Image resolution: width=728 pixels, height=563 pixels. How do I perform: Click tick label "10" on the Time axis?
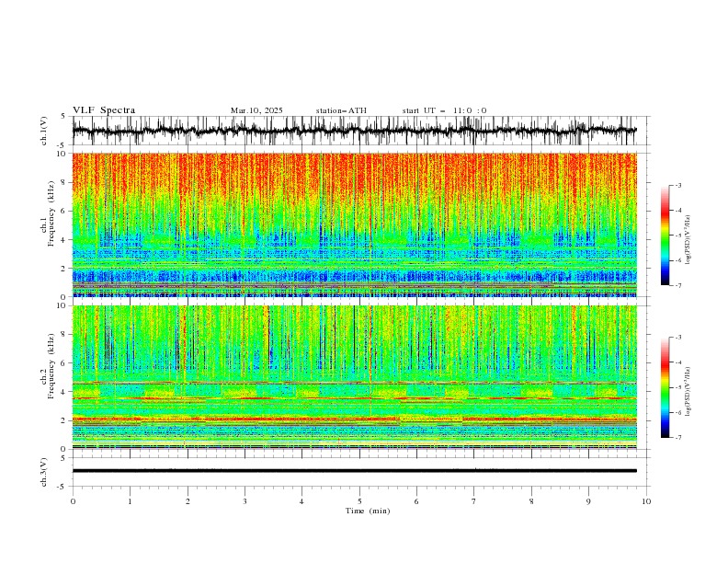[646, 501]
